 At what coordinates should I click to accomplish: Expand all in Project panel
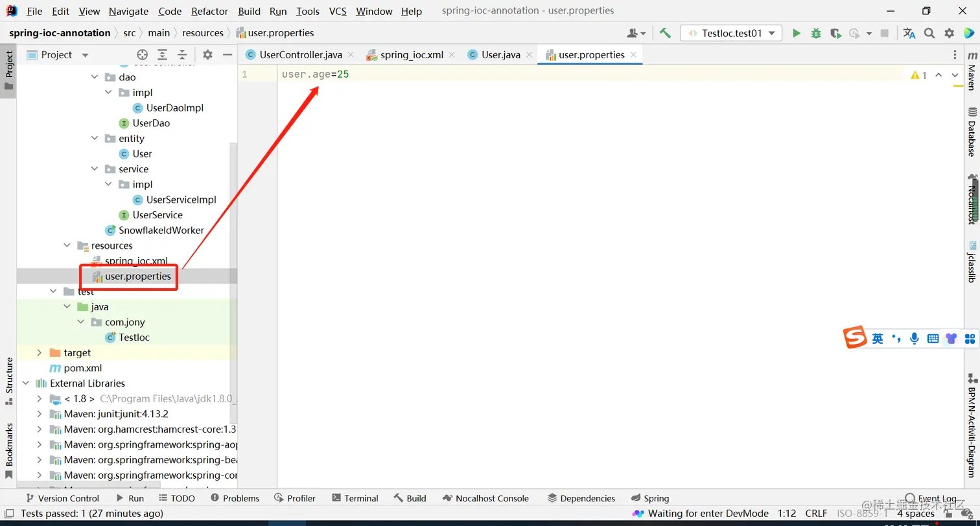point(163,55)
